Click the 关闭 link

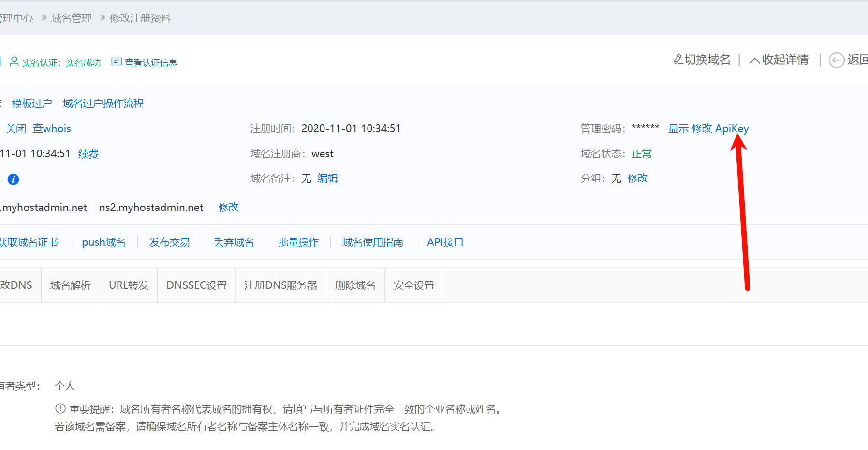click(16, 129)
